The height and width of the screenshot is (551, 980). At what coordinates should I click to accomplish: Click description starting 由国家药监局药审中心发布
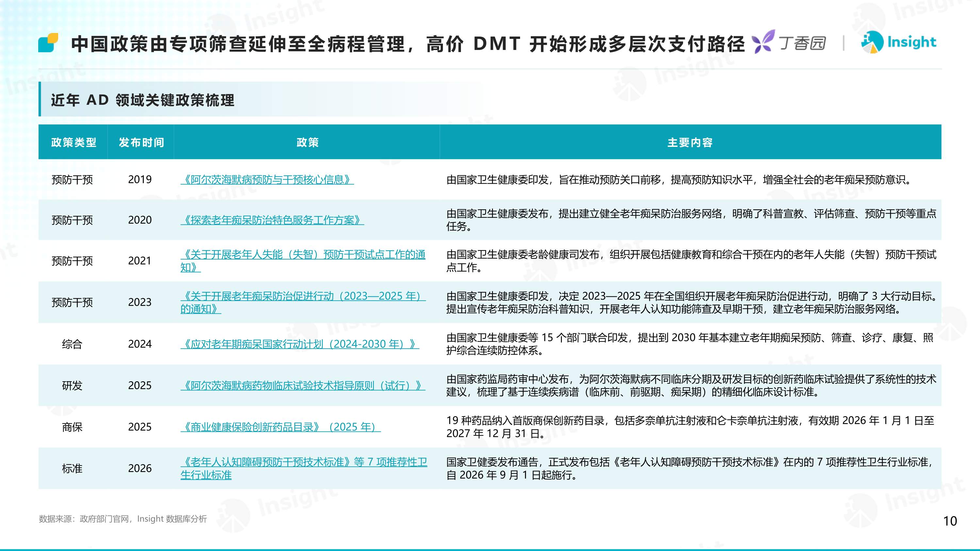coord(691,386)
